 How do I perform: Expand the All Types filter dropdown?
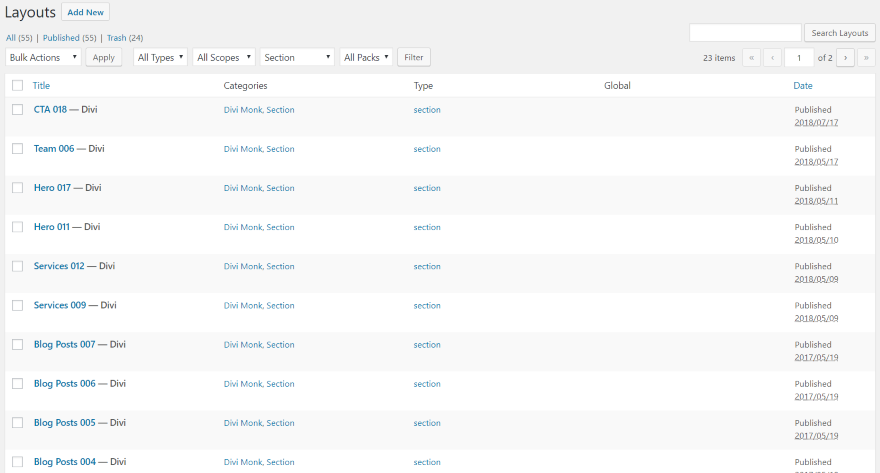160,58
